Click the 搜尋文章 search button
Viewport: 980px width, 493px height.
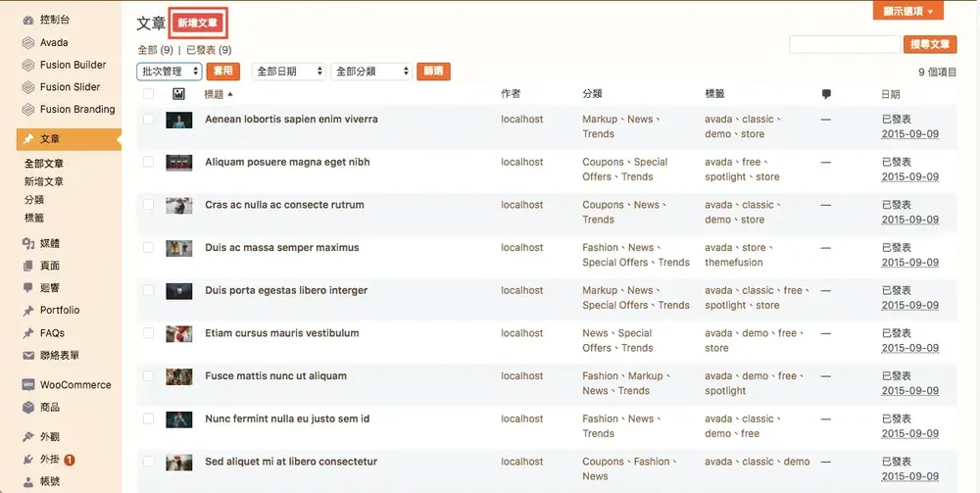click(930, 44)
